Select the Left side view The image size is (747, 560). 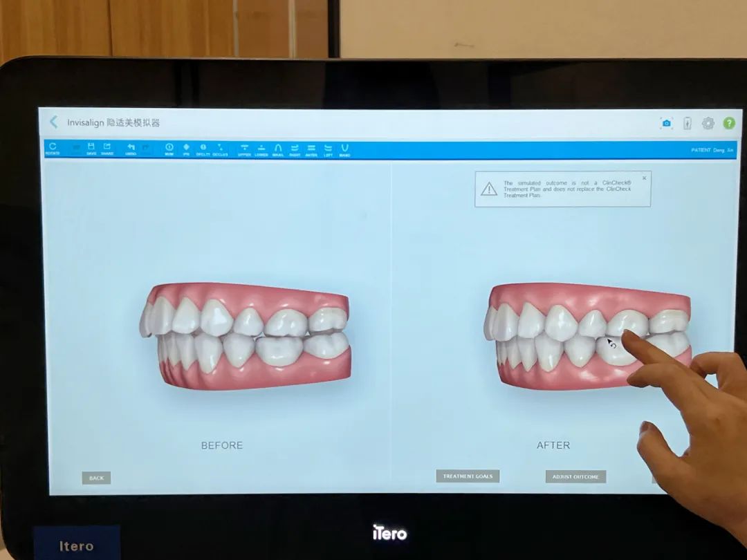(x=329, y=150)
